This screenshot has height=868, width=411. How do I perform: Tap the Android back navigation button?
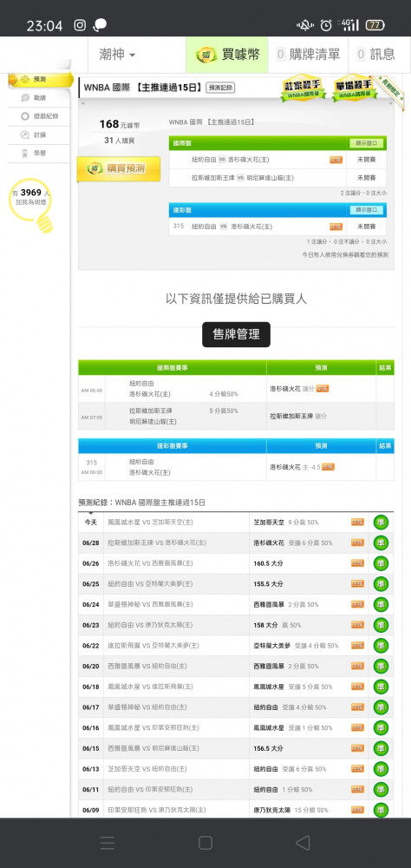click(303, 843)
